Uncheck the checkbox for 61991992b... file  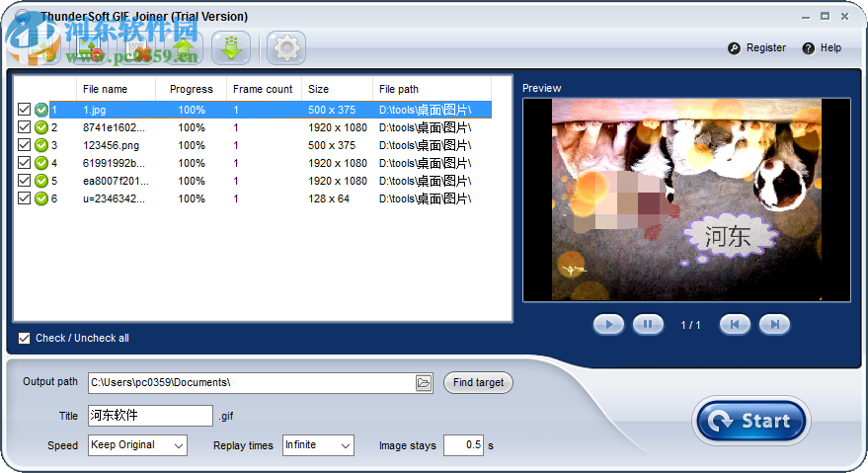(24, 163)
